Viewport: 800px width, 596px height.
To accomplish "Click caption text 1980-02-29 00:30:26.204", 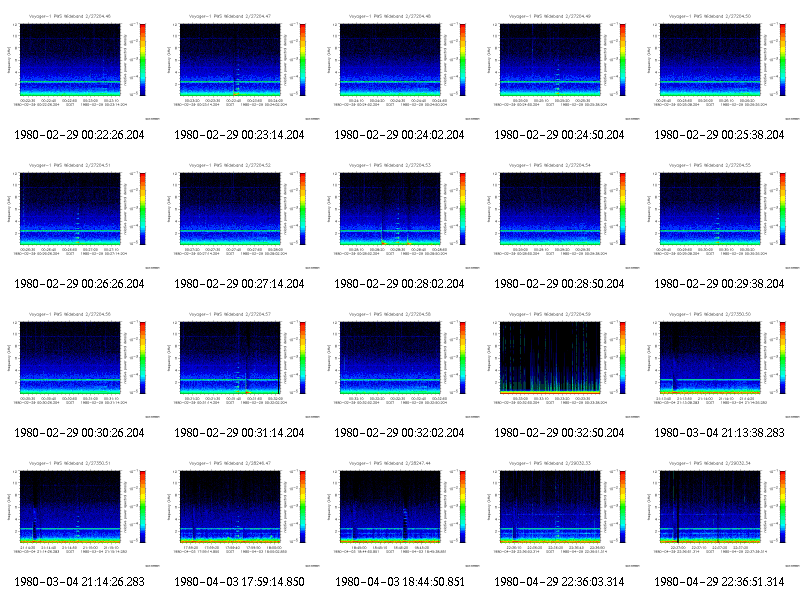I will coord(79,433).
